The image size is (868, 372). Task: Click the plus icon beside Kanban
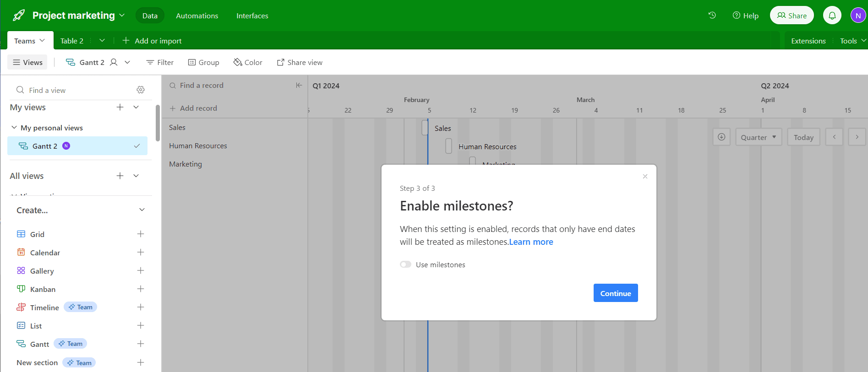click(x=141, y=289)
